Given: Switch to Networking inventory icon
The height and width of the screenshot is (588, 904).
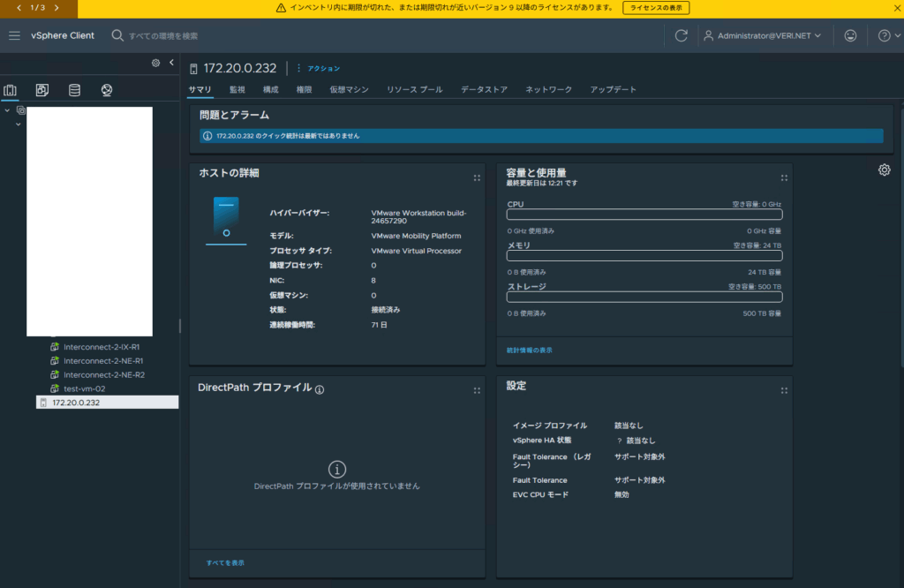Looking at the screenshot, I should pyautogui.click(x=107, y=90).
